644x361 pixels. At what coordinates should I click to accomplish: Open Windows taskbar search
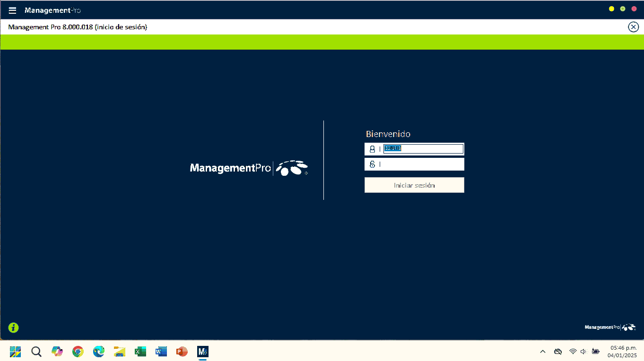(36, 352)
